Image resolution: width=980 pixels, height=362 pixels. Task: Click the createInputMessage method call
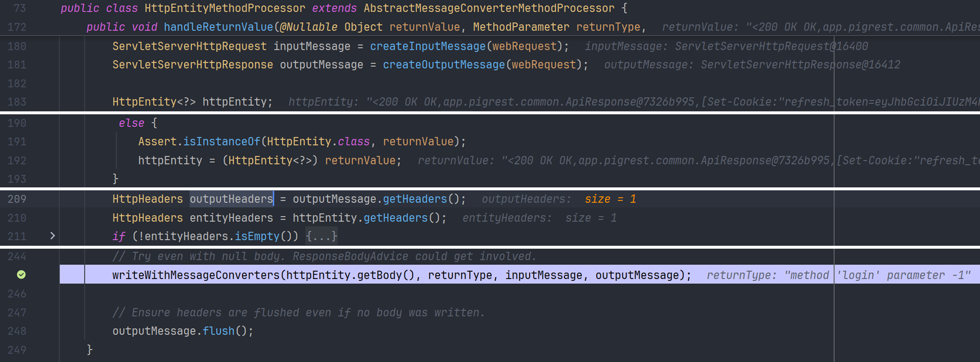click(427, 46)
